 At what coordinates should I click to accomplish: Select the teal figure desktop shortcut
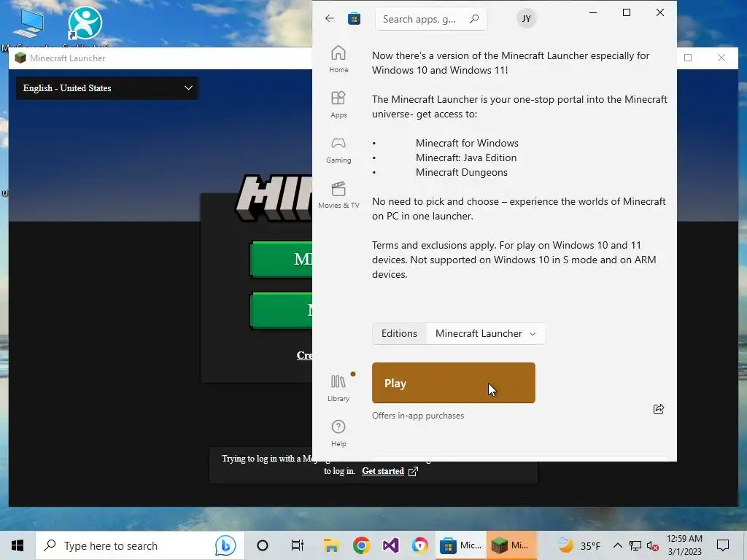85,23
